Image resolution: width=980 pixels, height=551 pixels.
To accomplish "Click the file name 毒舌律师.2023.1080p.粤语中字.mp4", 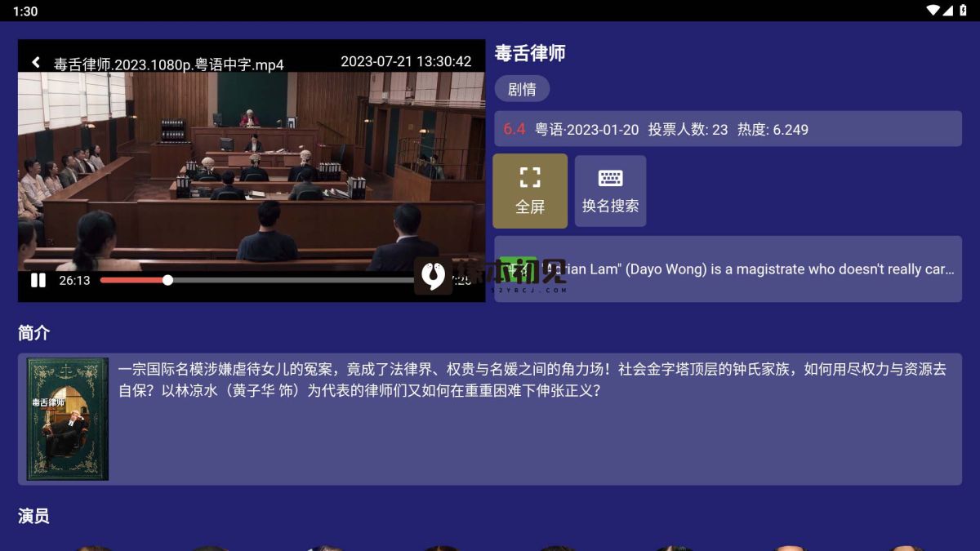I will 169,64.
